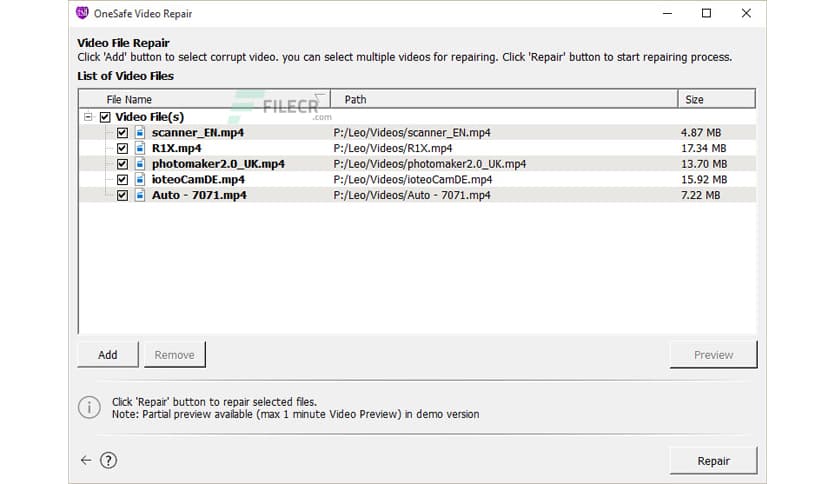836x484 pixels.
Task: Uncheck the R1X.mp4 checkbox
Action: tap(122, 148)
